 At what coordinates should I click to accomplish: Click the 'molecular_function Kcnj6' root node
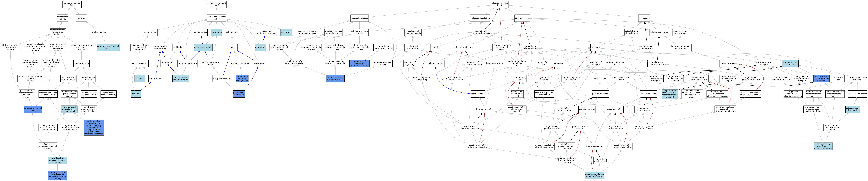tap(72, 4)
